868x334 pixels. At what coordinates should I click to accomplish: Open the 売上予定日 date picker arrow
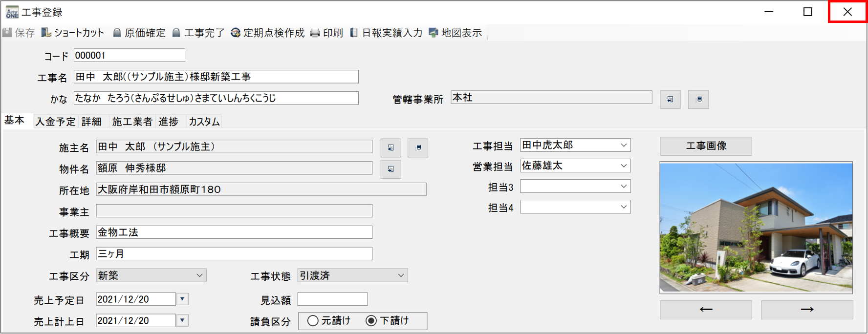point(182,299)
